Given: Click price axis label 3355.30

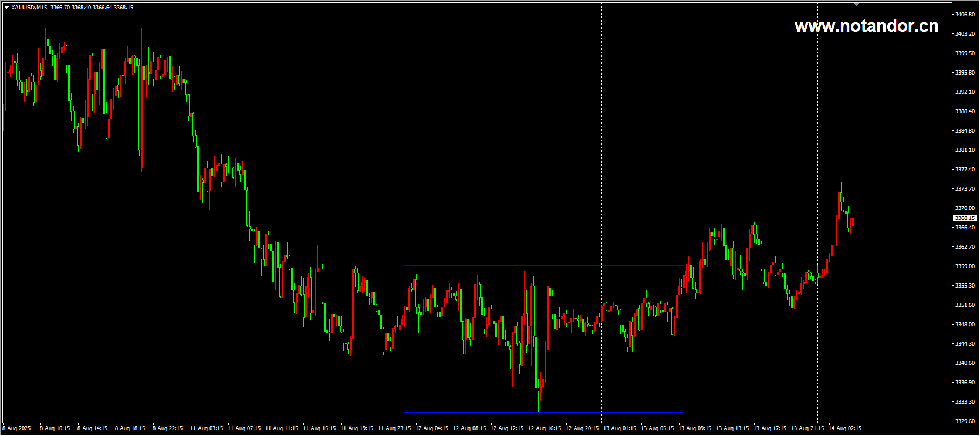Looking at the screenshot, I should click(x=965, y=286).
